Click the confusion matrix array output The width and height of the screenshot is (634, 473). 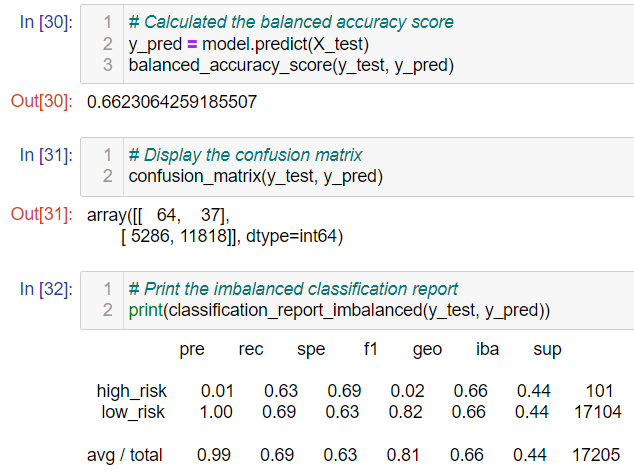(215, 226)
